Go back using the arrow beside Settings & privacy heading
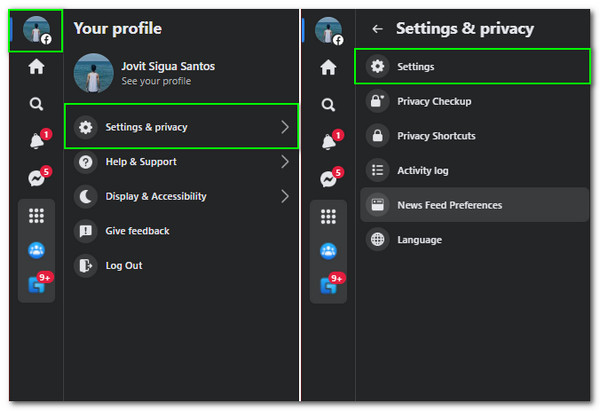This screenshot has width=600, height=411. tap(377, 29)
